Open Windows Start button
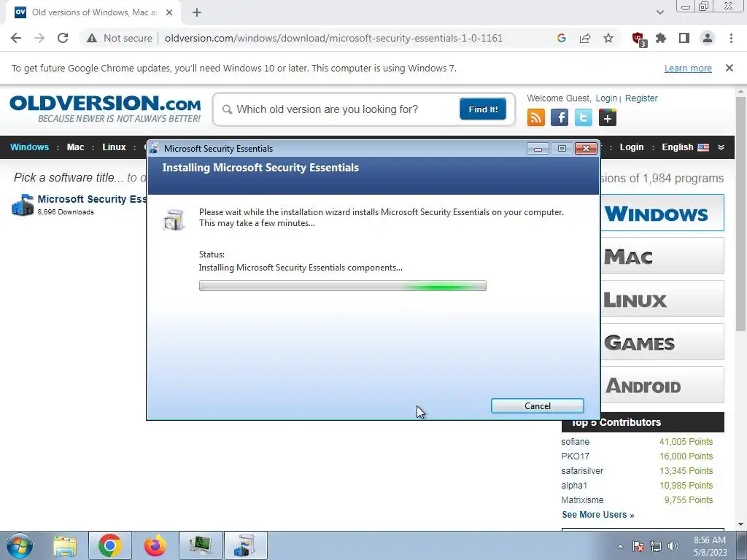 pyautogui.click(x=20, y=545)
